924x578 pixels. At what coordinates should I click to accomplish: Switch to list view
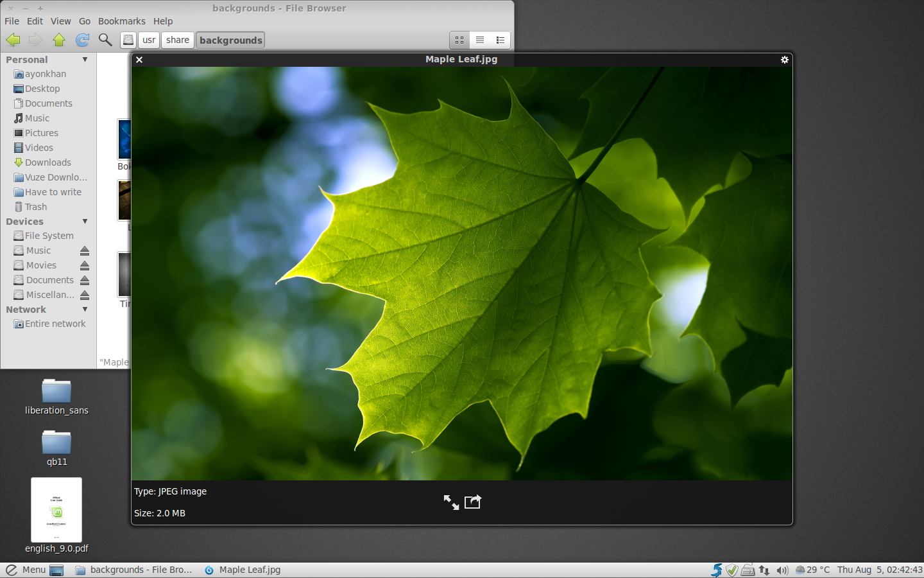[x=480, y=40]
